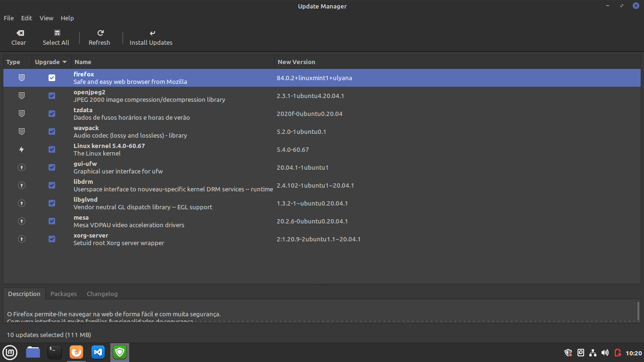Click the shield type icon for openjpeg2

(21, 96)
